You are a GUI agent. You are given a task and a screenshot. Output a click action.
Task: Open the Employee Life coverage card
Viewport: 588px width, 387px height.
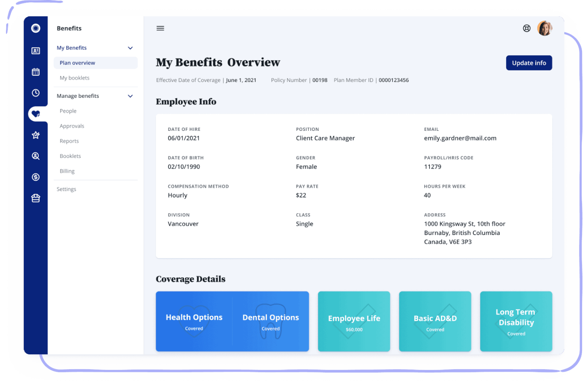[x=354, y=321]
